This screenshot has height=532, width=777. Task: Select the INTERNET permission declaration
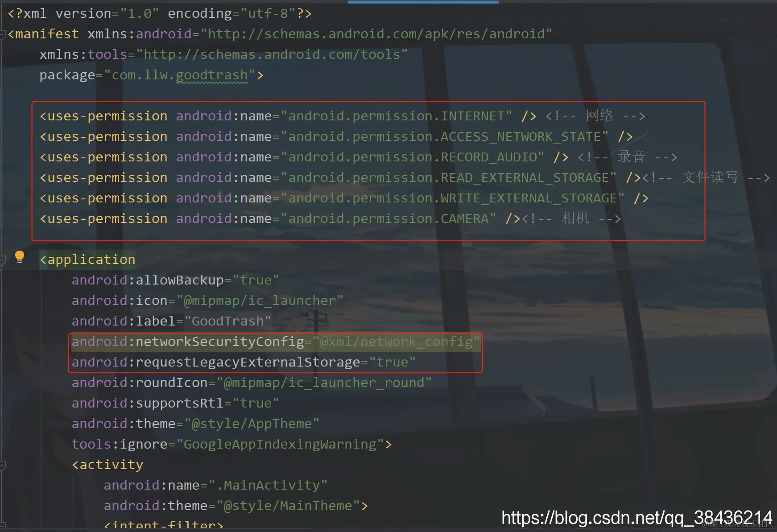pos(288,116)
